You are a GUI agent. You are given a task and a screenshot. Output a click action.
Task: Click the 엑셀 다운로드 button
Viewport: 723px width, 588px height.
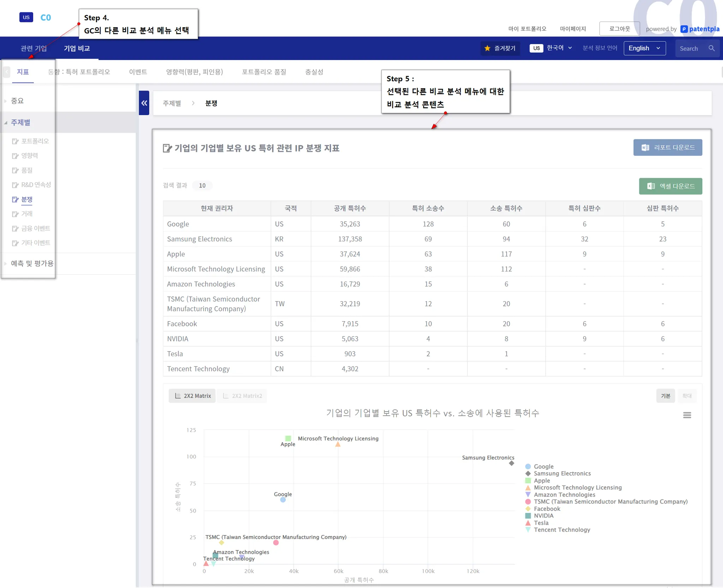(x=670, y=186)
